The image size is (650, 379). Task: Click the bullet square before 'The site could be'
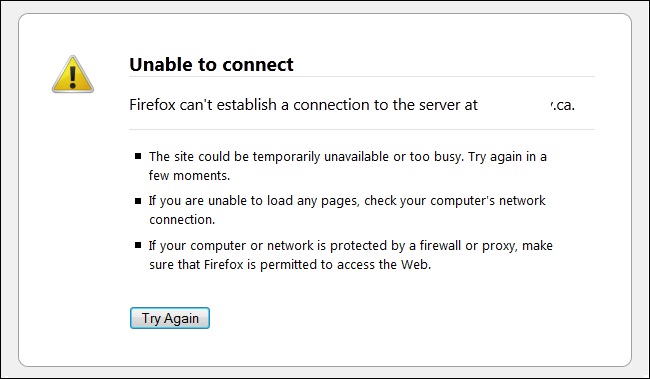tap(138, 156)
